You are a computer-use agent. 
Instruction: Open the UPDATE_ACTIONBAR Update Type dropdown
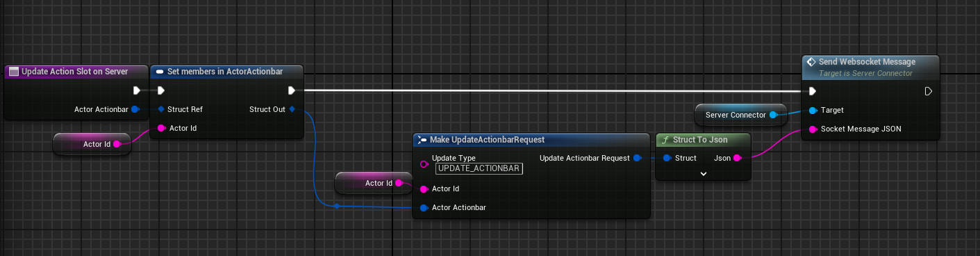(479, 168)
